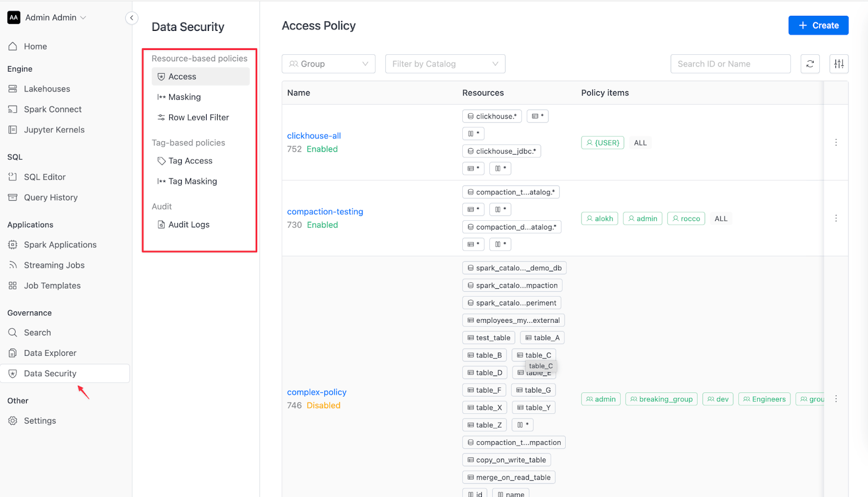Open the Group filter dropdown
868x497 pixels.
coord(328,64)
